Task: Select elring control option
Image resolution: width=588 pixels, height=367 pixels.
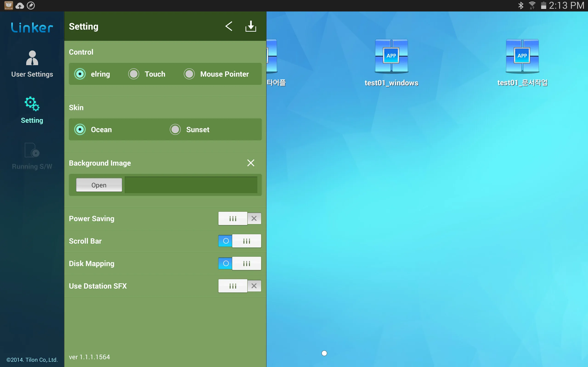Action: pyautogui.click(x=79, y=74)
